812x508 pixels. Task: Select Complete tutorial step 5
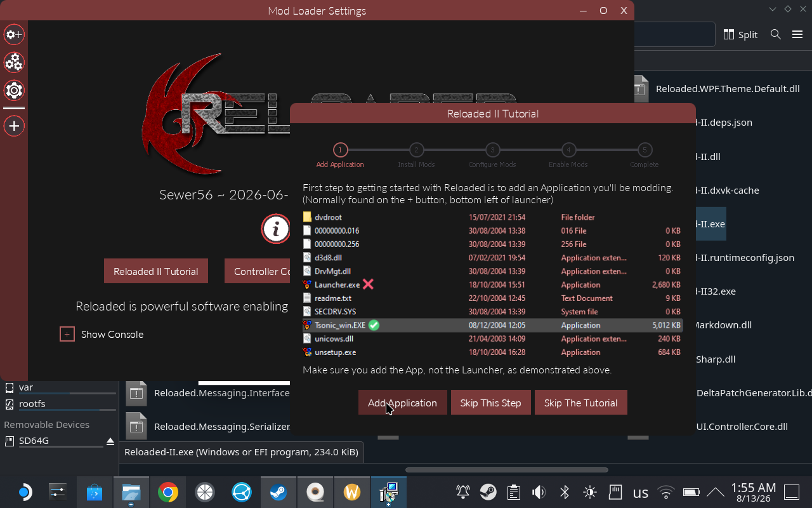point(645,150)
